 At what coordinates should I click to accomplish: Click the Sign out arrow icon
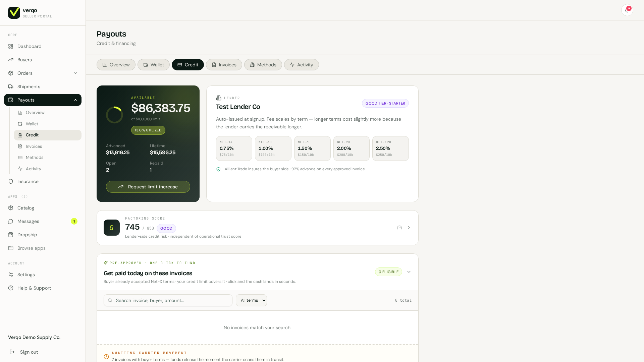[12, 352]
